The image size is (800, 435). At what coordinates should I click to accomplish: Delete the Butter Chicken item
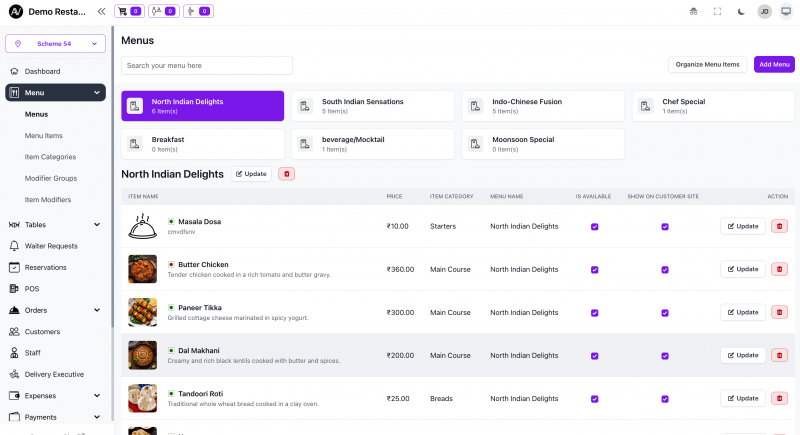(x=779, y=269)
